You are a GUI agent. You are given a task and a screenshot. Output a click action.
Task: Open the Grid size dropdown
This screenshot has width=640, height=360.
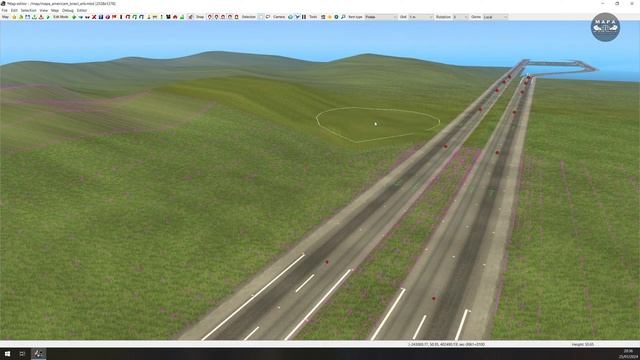[421, 17]
